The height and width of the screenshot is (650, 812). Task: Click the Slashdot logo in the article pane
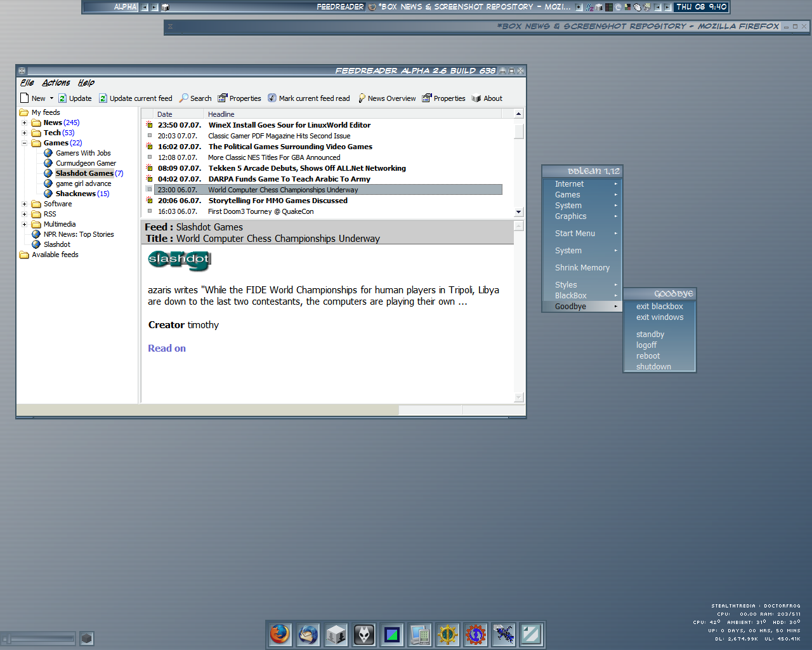click(179, 260)
